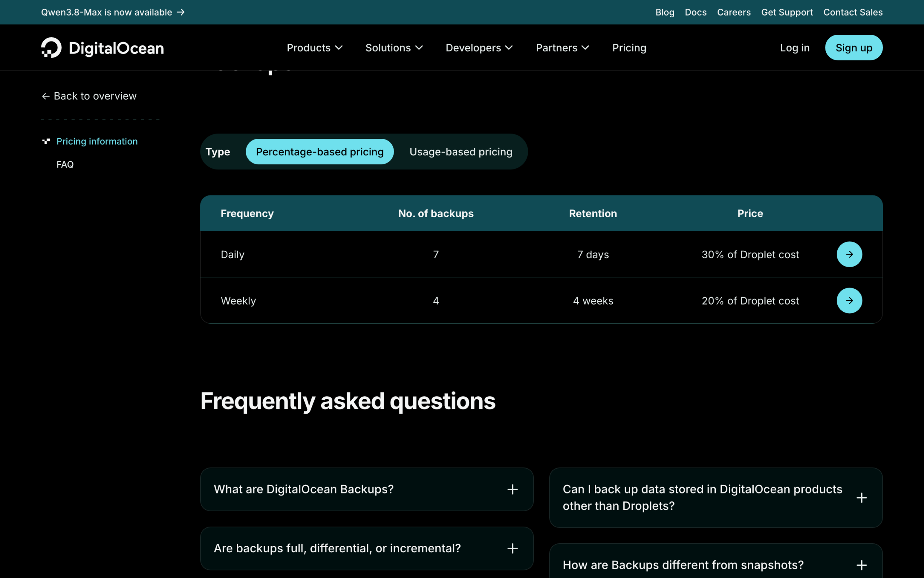The width and height of the screenshot is (924, 578).
Task: Visit the Careers page
Action: click(x=733, y=12)
